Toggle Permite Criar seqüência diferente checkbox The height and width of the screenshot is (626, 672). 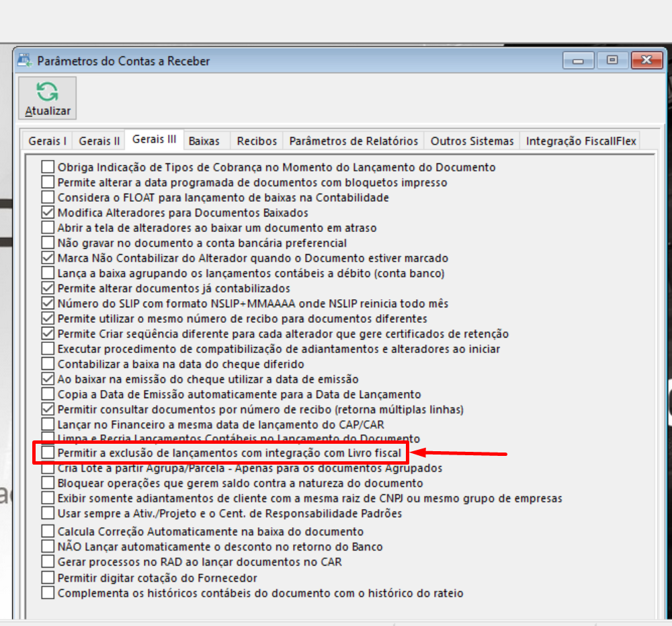pyautogui.click(x=48, y=334)
